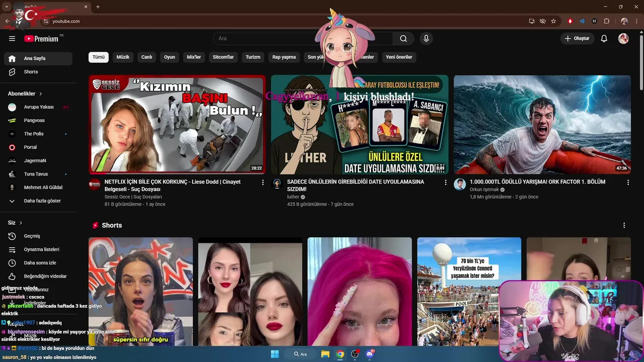The width and height of the screenshot is (644, 362).
Task: Select the Mix'ler filter chip
Action: pos(194,57)
